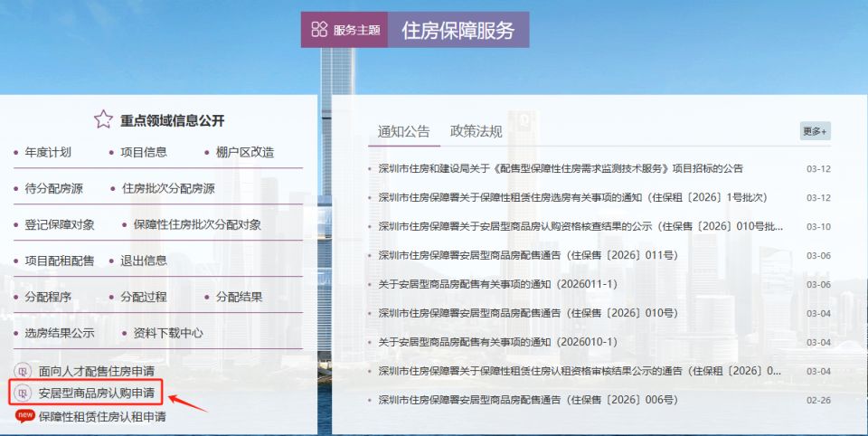This screenshot has height=436, width=868.
Task: Open the 项目信息 link
Action: [x=144, y=152]
